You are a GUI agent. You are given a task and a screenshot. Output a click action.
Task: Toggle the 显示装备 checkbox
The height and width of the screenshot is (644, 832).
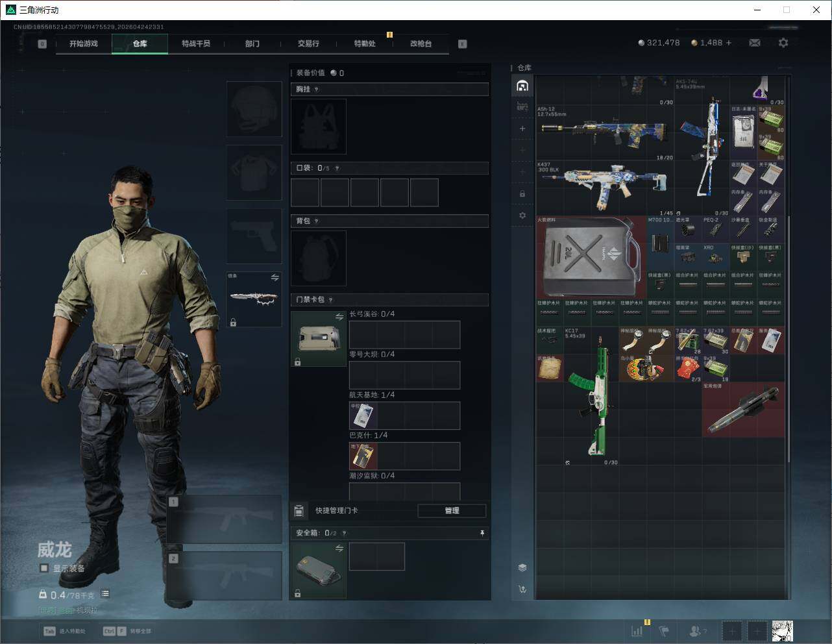[x=43, y=568]
